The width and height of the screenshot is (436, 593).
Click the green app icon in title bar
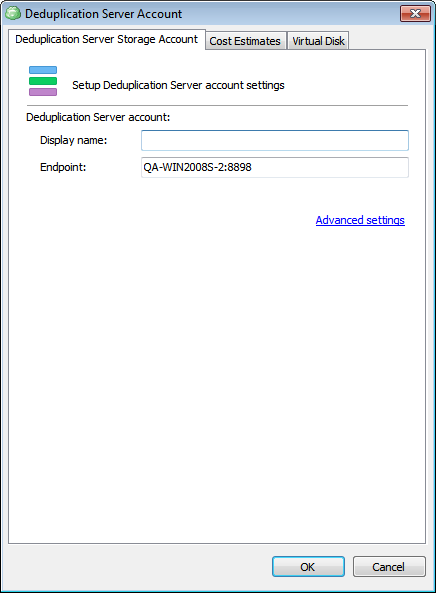[x=13, y=14]
